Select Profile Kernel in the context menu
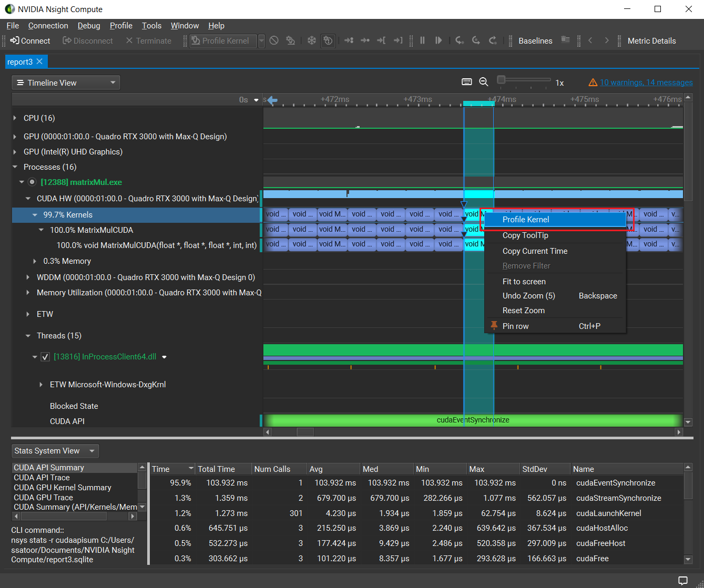 pos(526,220)
